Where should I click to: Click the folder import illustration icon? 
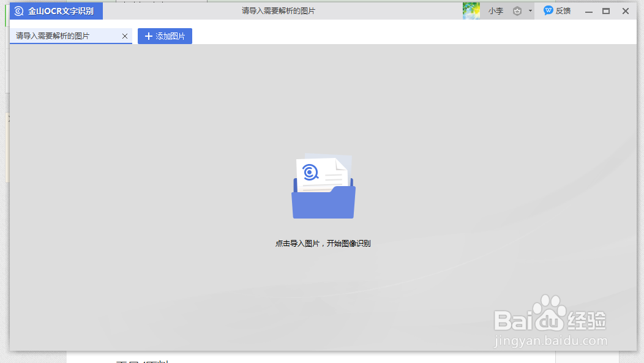[x=323, y=202]
